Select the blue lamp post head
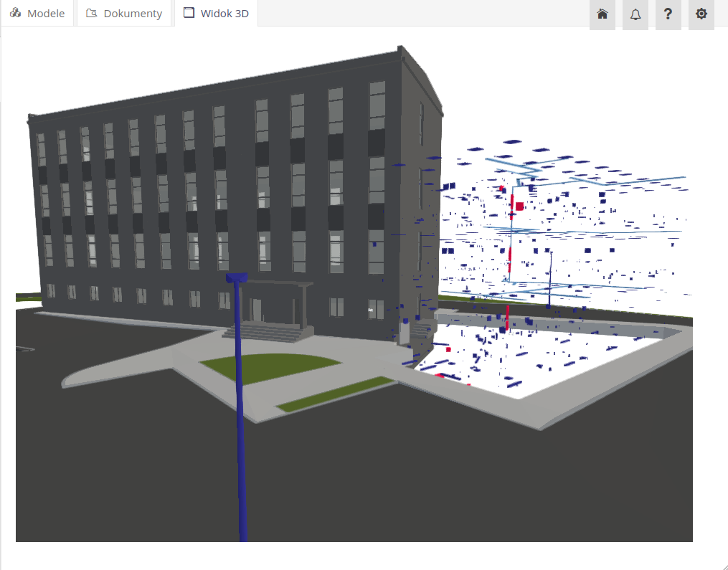The width and height of the screenshot is (728, 570). [x=237, y=277]
